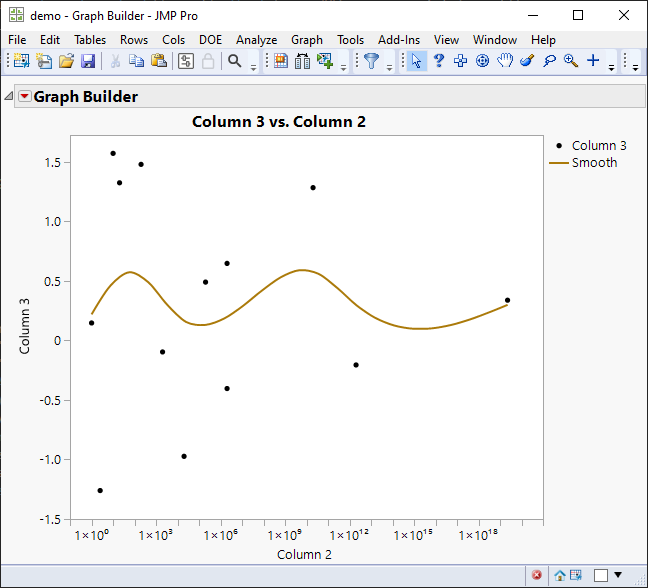Click the 'Column 3' legend entry

pos(599,145)
